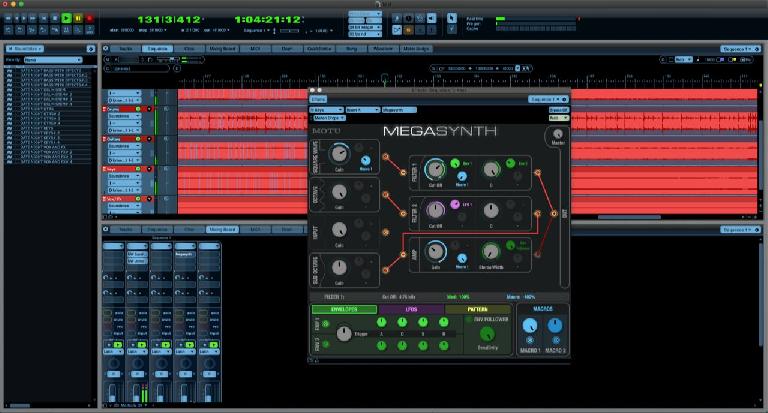Screen dimensions: 768x413
Task: Click Filter 1 Cutoff knob
Action: coord(435,170)
